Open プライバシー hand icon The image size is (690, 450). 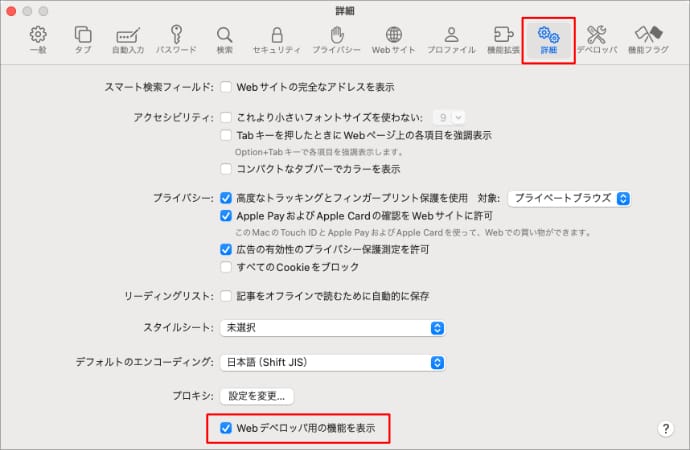[x=336, y=38]
